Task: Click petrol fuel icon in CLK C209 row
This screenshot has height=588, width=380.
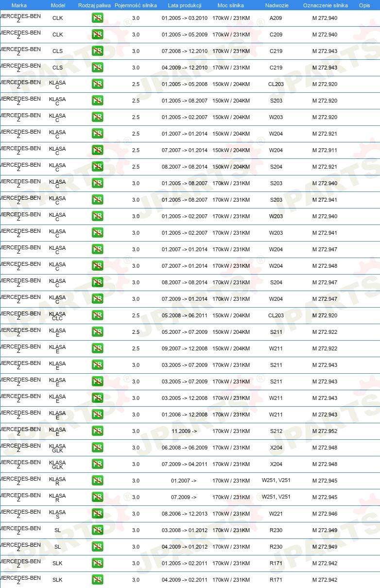Action: [97, 35]
